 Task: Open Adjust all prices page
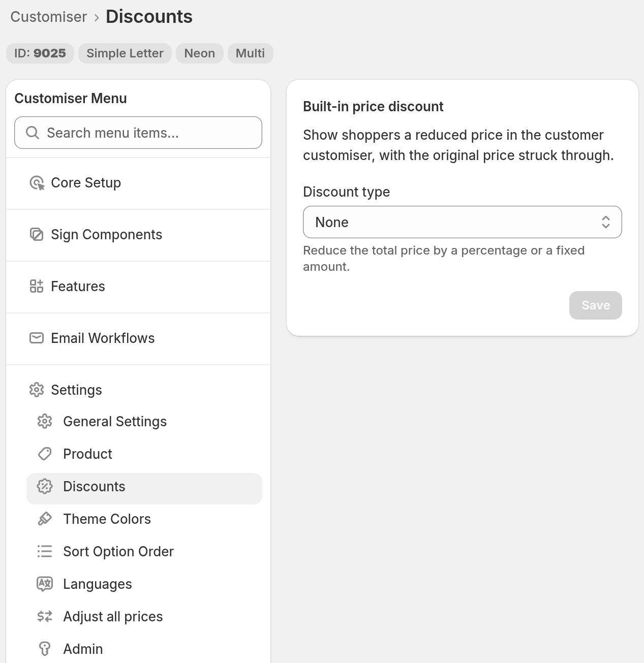tap(144, 616)
